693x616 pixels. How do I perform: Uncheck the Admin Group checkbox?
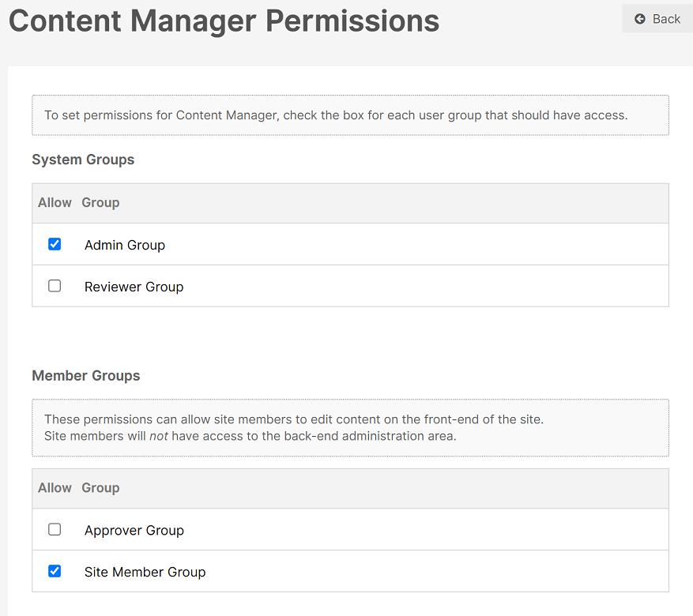click(x=55, y=244)
